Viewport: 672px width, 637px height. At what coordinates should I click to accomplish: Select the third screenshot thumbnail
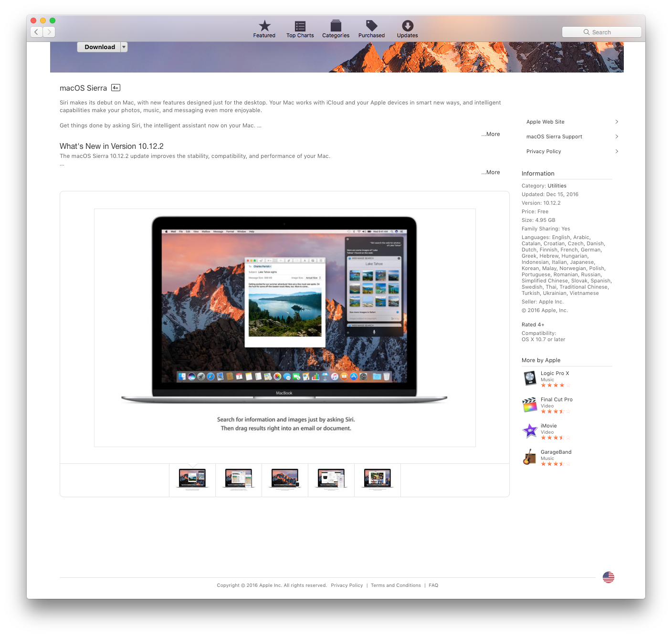tap(285, 480)
